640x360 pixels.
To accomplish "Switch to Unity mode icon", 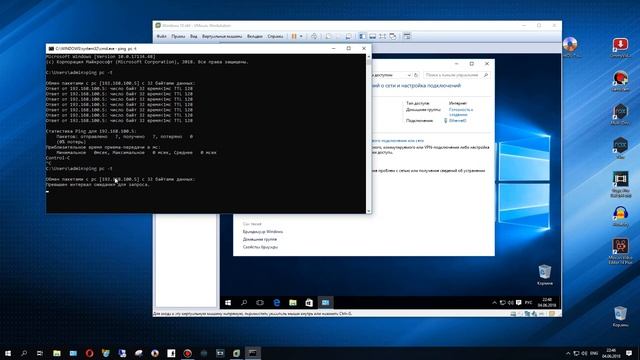I will coord(393,36).
